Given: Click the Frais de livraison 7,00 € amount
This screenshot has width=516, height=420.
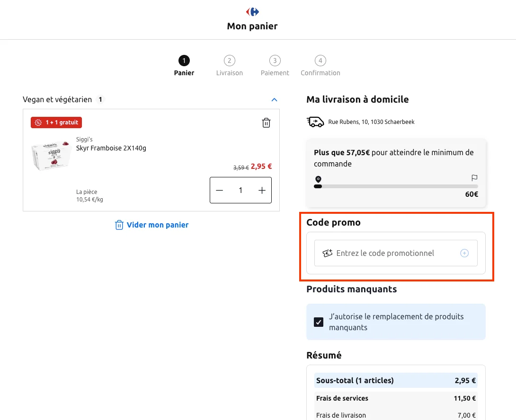Looking at the screenshot, I should pos(467,415).
